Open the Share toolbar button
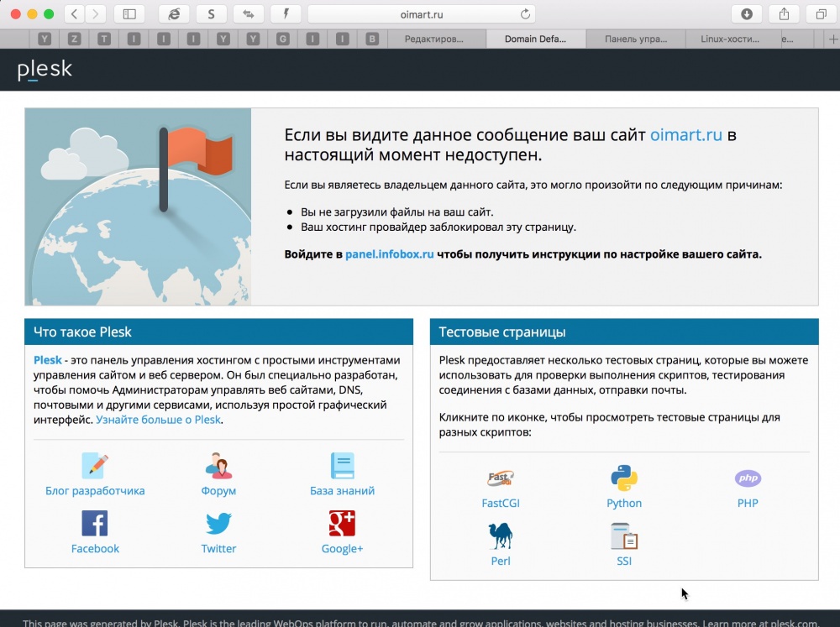Image resolution: width=840 pixels, height=627 pixels. [784, 14]
